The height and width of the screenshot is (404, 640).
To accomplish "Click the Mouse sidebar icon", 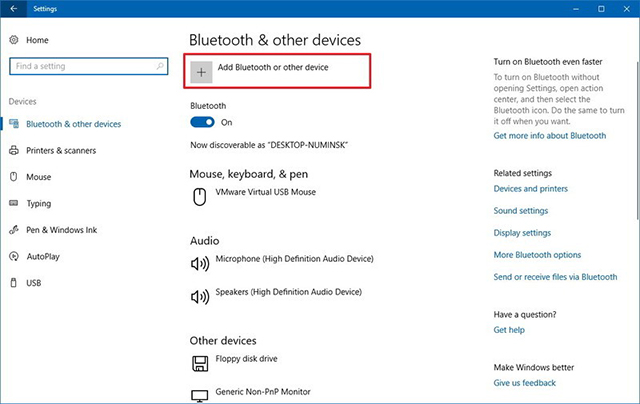I will click(14, 177).
